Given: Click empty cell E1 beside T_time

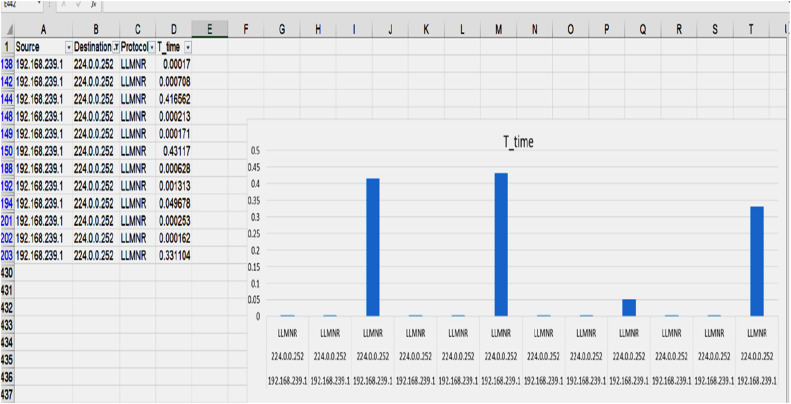Looking at the screenshot, I should click(x=209, y=47).
